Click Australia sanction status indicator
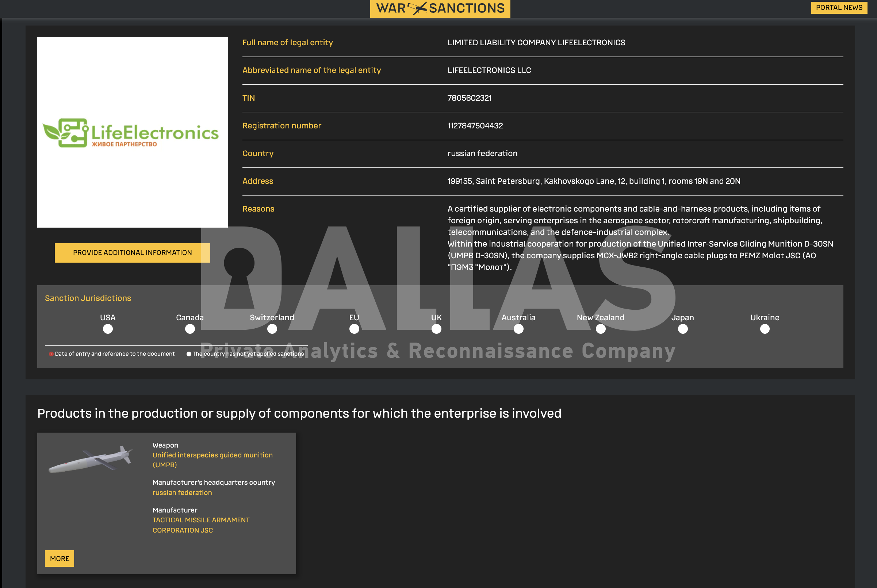Screen dimensions: 877x588 [518, 329]
